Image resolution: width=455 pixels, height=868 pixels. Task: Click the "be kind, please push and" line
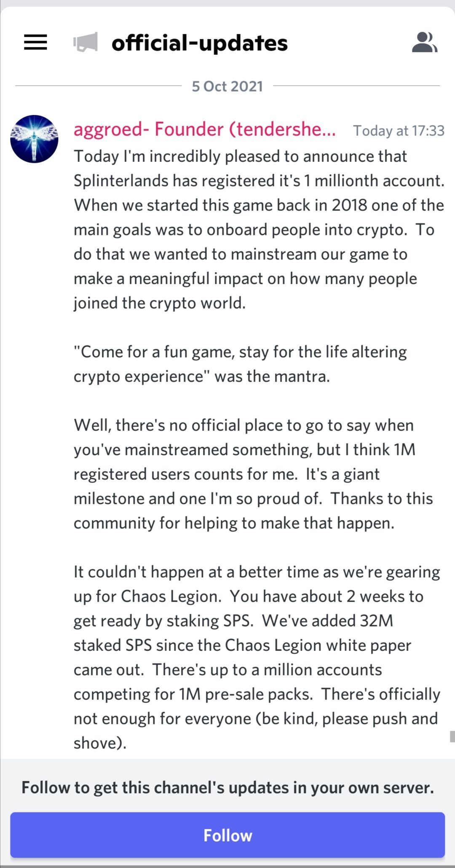click(x=256, y=719)
